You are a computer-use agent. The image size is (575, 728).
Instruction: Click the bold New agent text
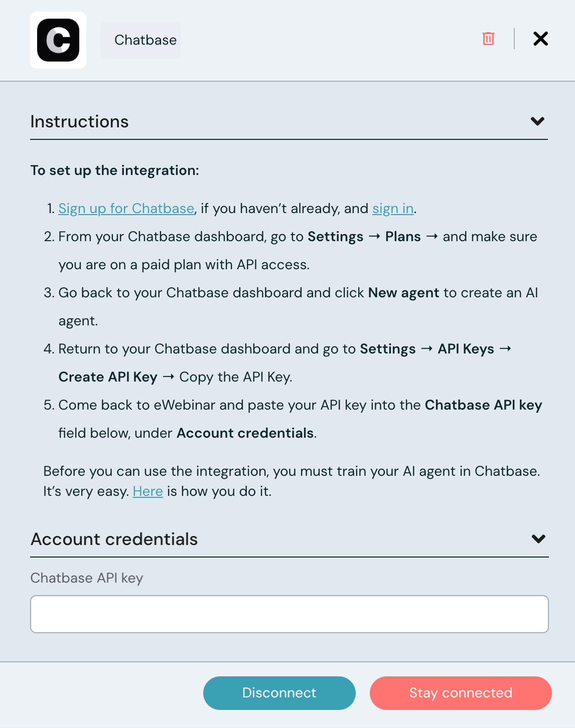[x=403, y=293]
